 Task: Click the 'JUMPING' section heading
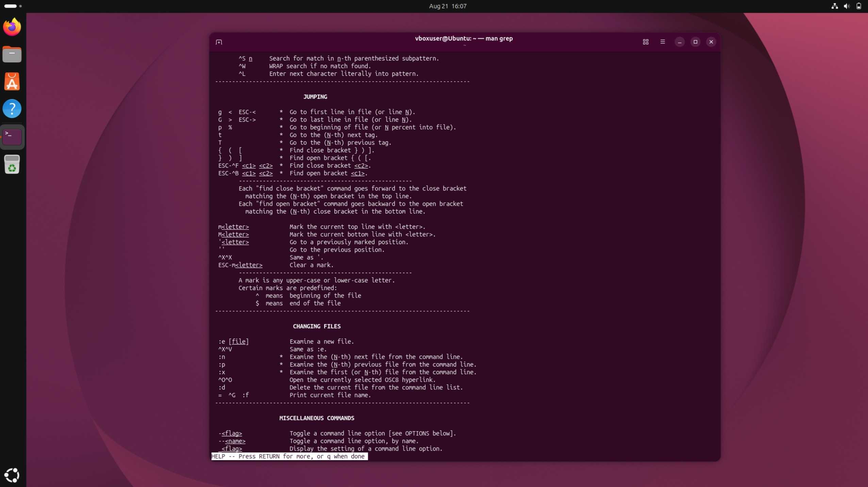tap(315, 97)
